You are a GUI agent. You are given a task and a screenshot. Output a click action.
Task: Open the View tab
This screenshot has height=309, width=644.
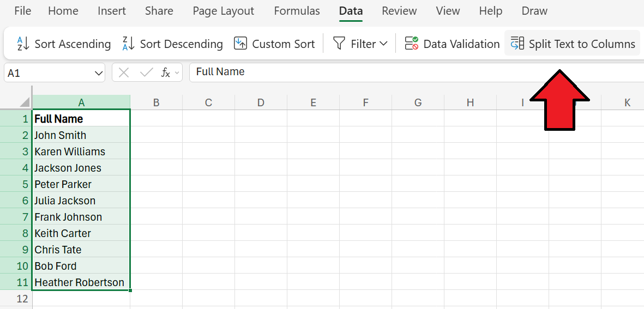pos(448,11)
